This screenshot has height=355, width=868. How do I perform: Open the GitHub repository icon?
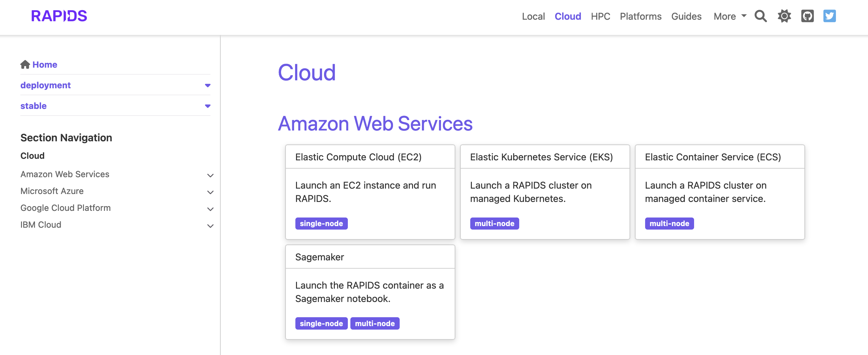point(807,16)
